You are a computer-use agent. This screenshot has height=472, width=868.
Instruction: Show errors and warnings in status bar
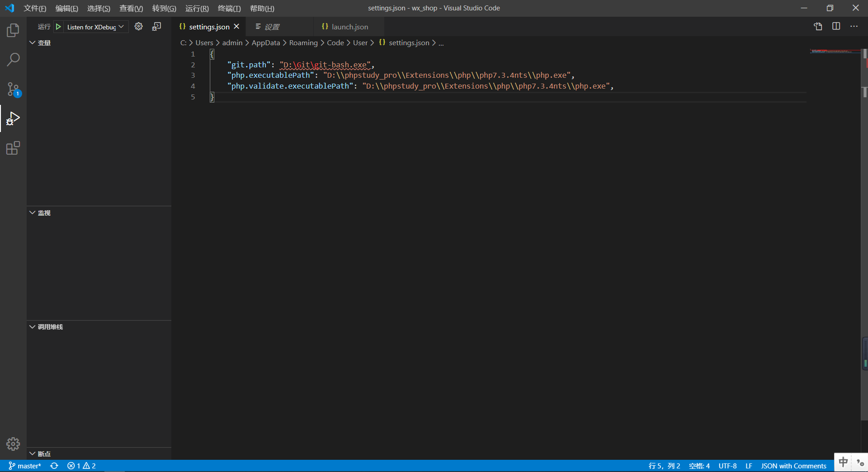point(81,466)
